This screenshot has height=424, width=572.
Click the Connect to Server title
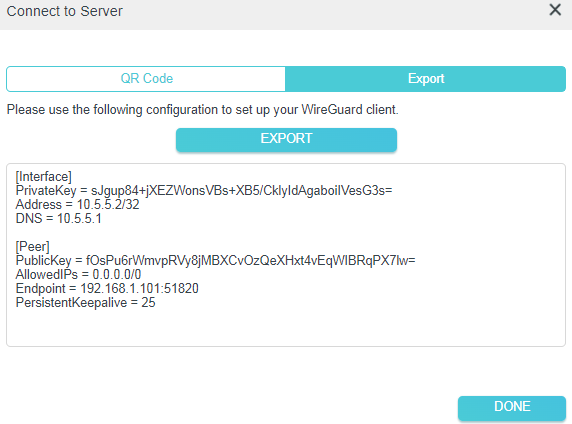(x=65, y=11)
